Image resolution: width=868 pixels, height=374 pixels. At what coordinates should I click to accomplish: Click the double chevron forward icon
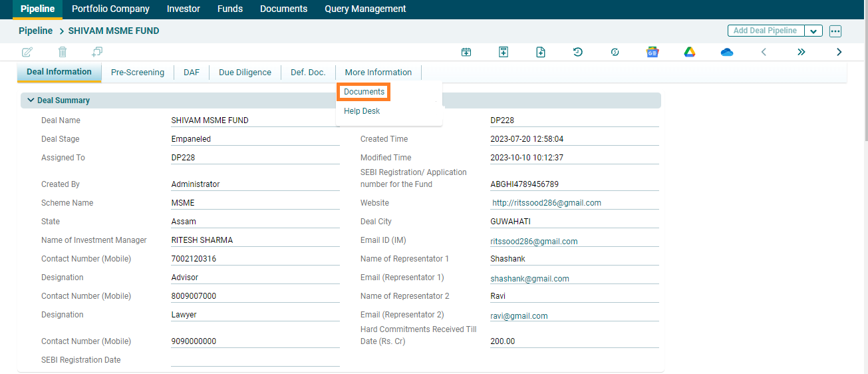(801, 52)
